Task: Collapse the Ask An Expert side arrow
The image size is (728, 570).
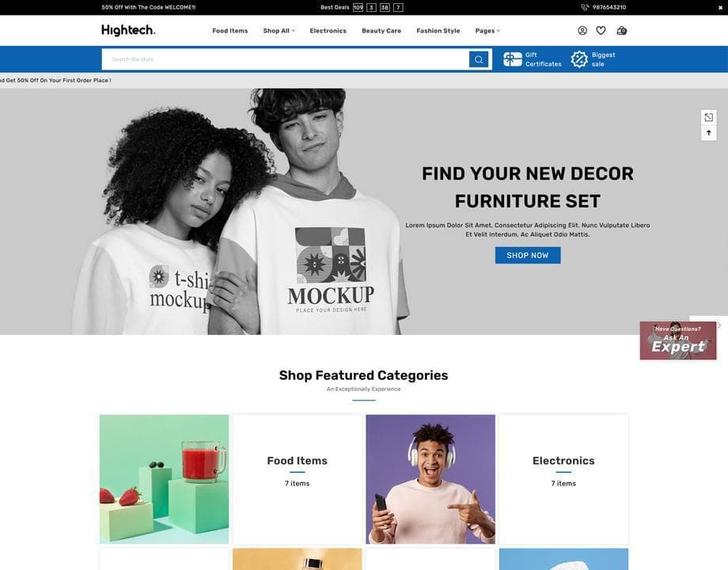Action: 719,325
